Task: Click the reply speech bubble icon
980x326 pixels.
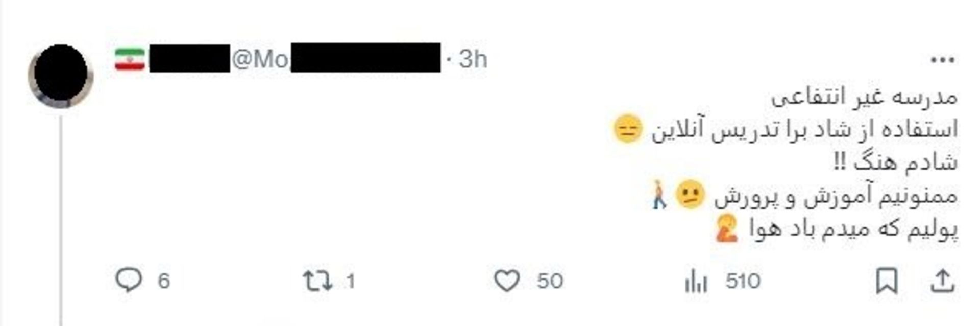Action: 129,281
